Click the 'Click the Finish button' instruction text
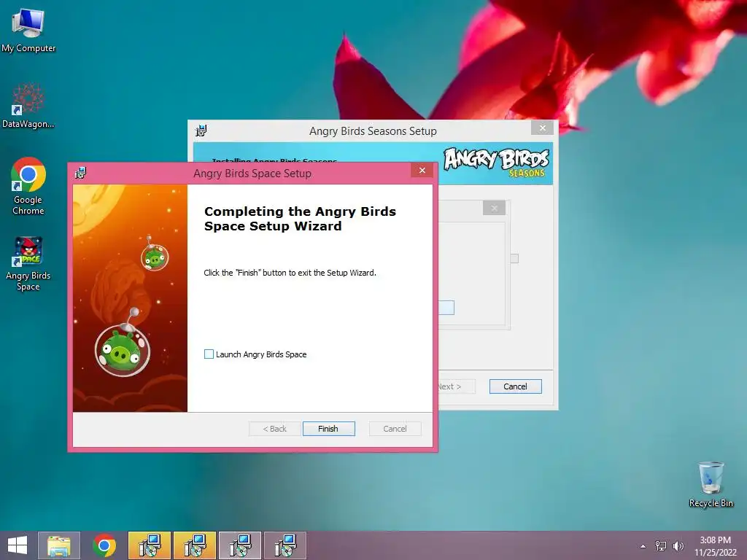This screenshot has width=747, height=560. [x=290, y=273]
